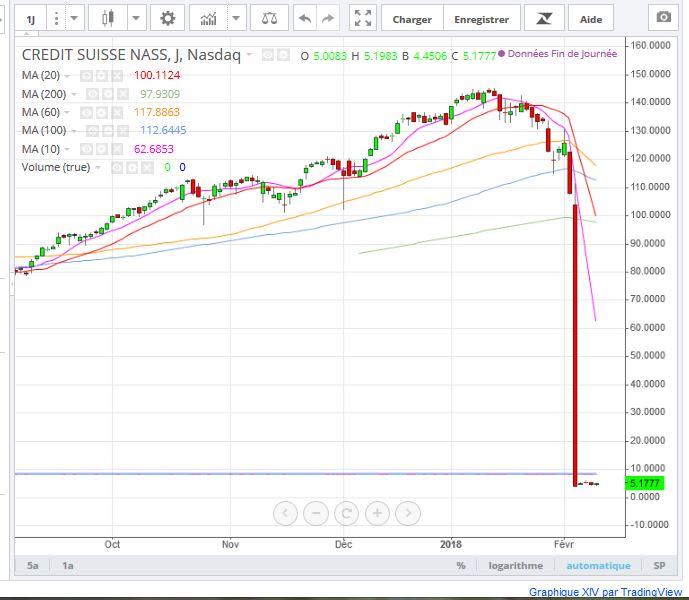Viewport: 689px width, 600px height.
Task: Take a chart snapshot with camera icon
Action: (x=664, y=17)
